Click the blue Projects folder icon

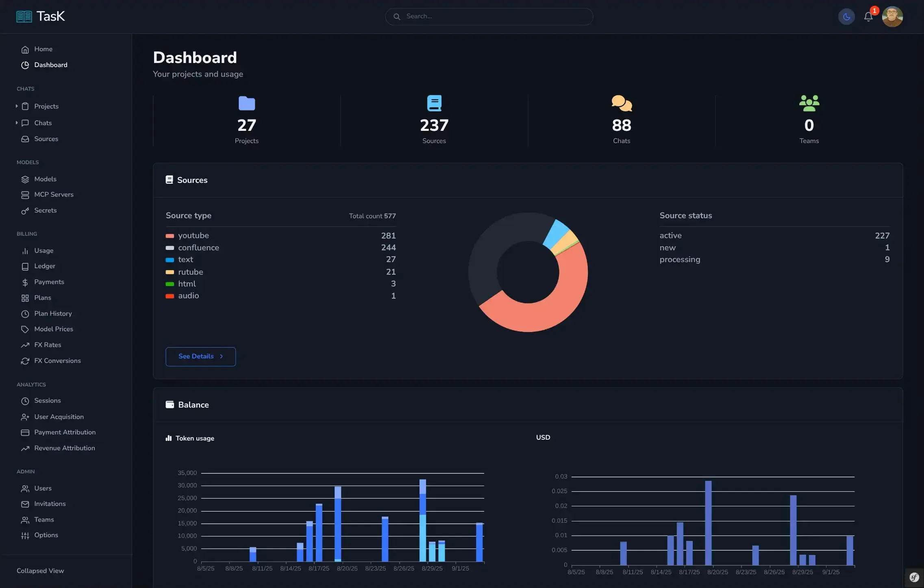tap(247, 103)
